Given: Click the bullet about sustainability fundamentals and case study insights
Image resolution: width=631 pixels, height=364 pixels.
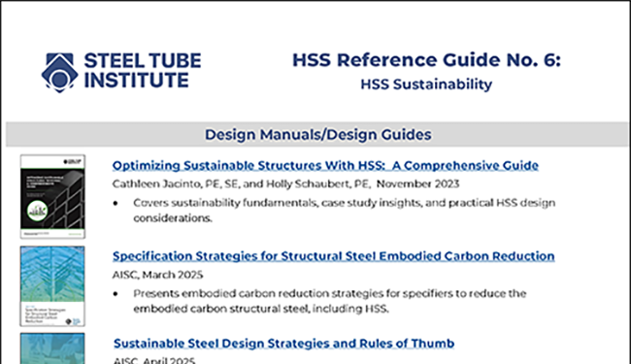Looking at the screenshot, I should point(344,210).
